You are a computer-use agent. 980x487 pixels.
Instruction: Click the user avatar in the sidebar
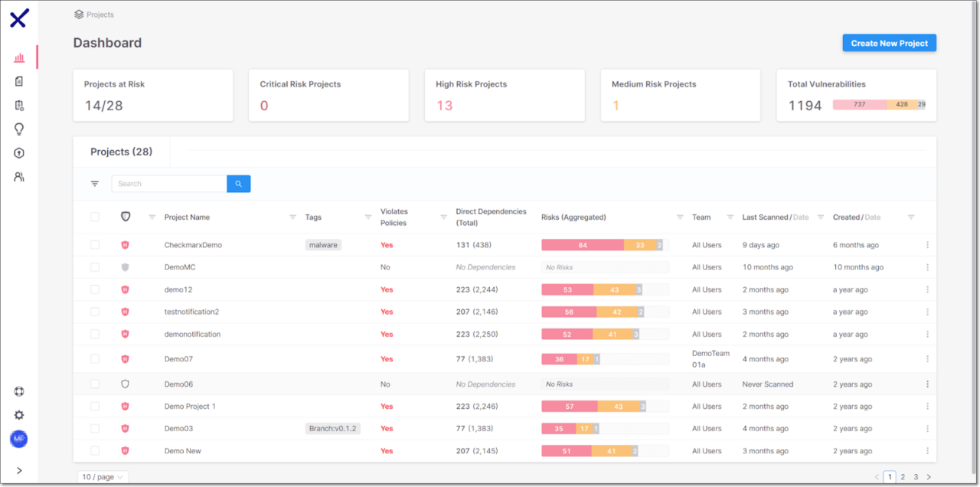(x=19, y=439)
